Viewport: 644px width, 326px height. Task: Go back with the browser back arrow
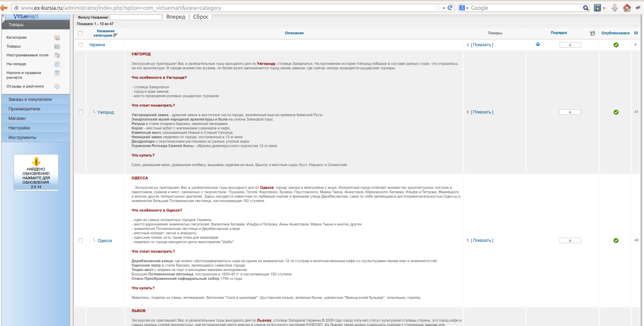click(x=4, y=8)
